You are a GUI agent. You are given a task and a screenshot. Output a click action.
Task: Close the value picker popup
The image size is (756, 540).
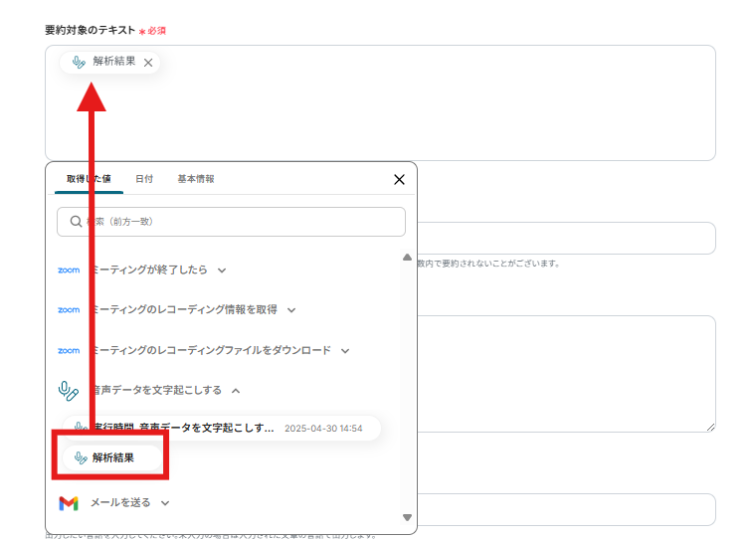point(399,180)
